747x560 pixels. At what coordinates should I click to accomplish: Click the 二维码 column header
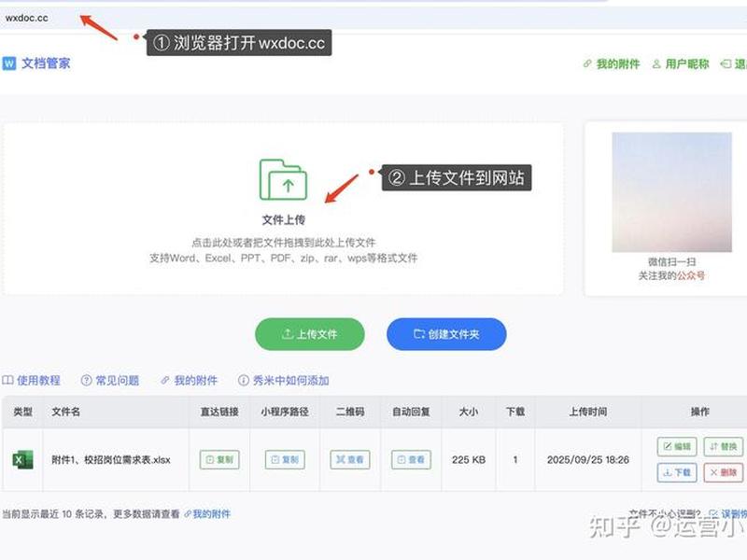point(350,412)
